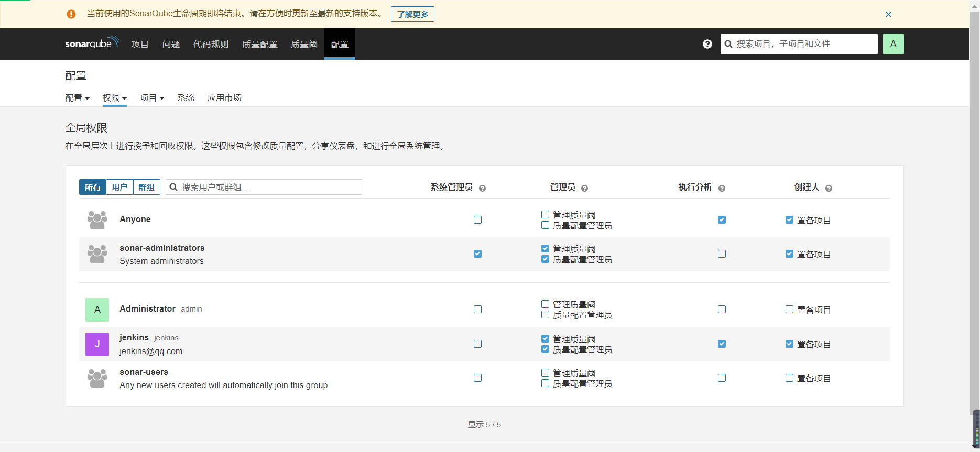Open 质量阈 in top navigation

pyautogui.click(x=304, y=45)
